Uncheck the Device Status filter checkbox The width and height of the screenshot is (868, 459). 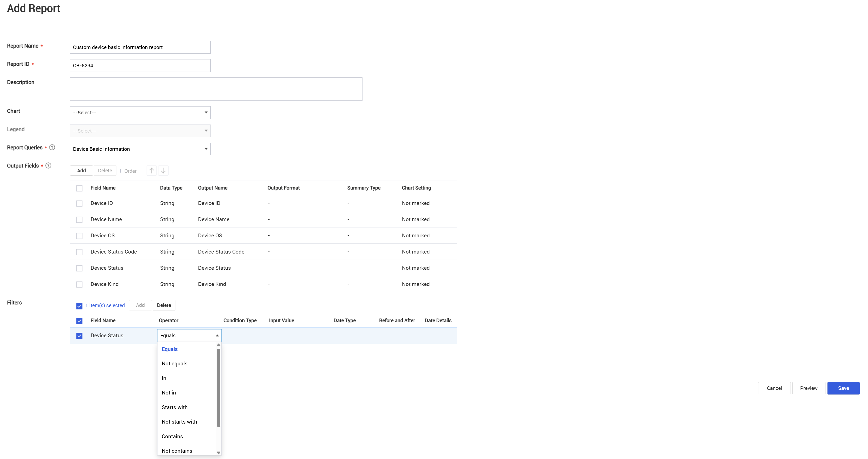click(79, 336)
